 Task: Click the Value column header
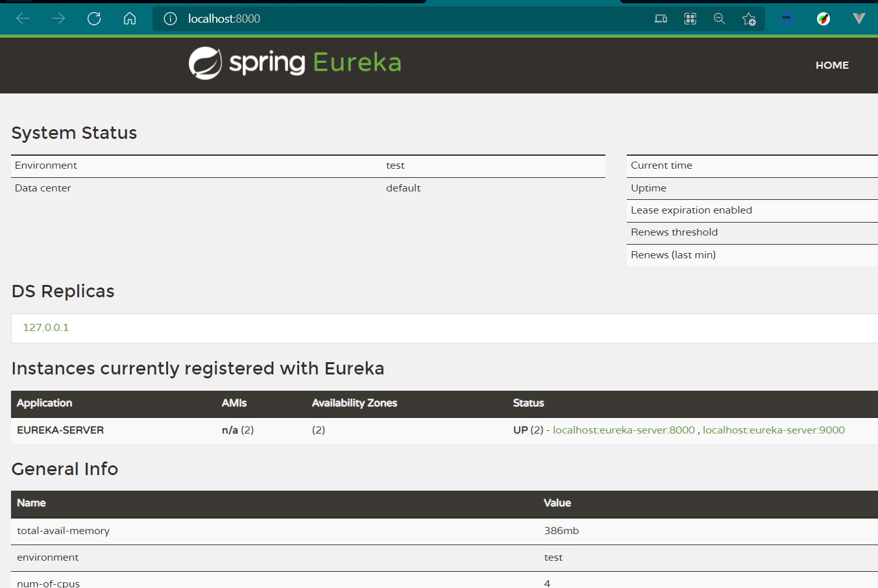coord(557,503)
